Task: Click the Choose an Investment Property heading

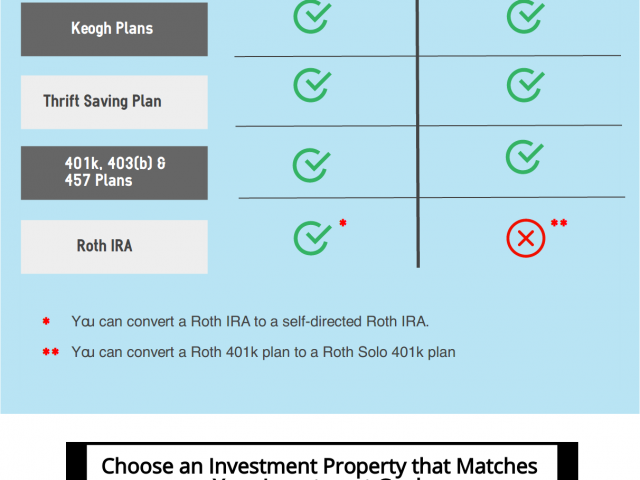Action: coord(319,467)
